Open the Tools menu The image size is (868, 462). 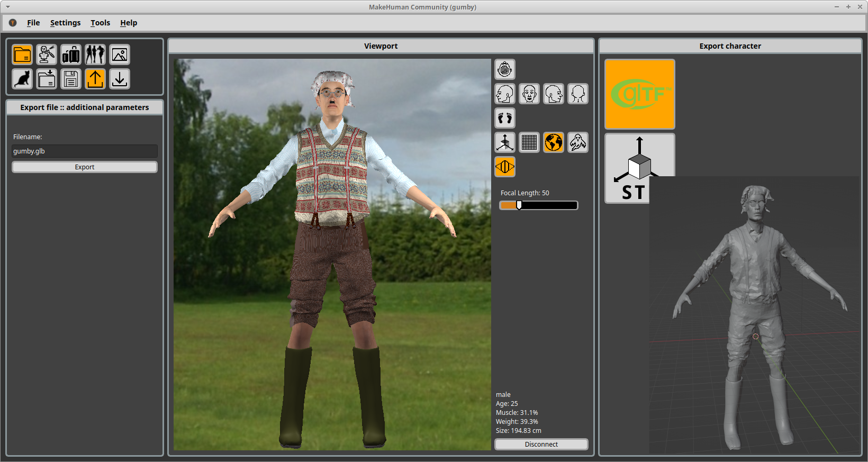[x=100, y=23]
